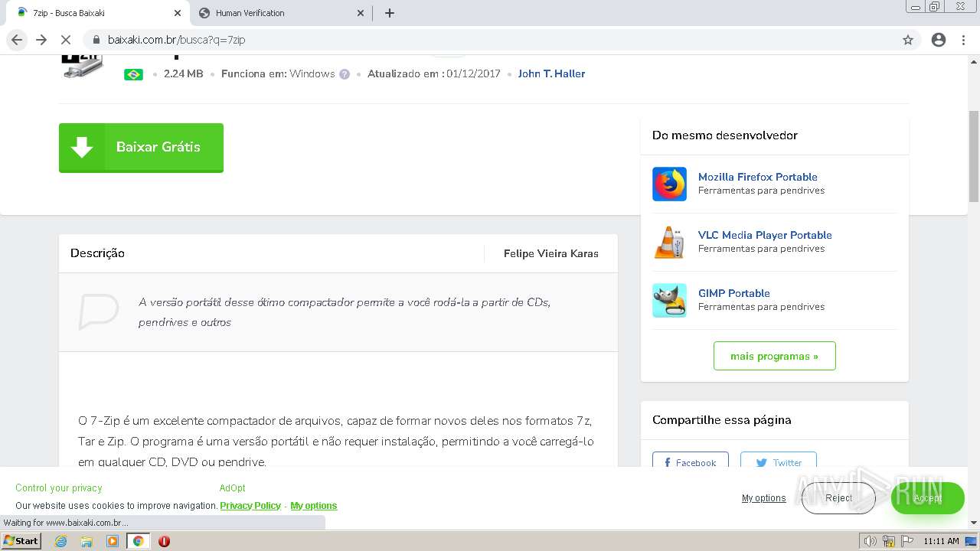
Task: Close the Human Verification tab
Action: click(361, 13)
